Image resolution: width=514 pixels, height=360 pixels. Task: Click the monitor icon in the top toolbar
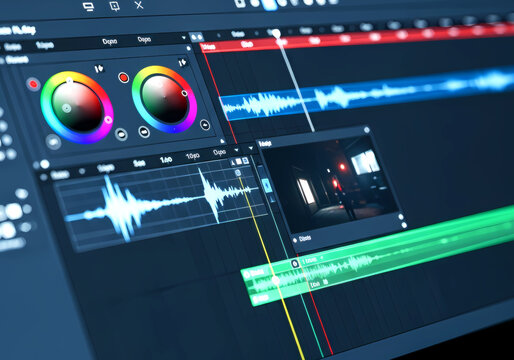coord(88,6)
